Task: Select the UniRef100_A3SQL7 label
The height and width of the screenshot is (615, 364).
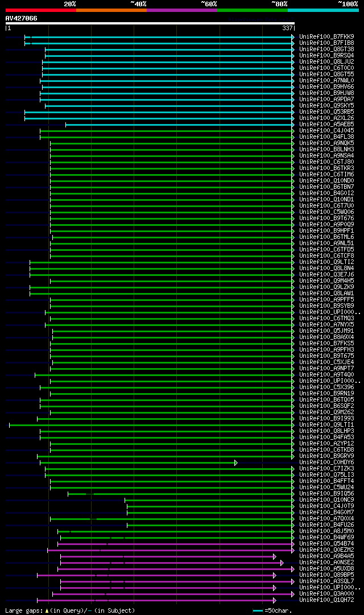Action: pos(326,581)
